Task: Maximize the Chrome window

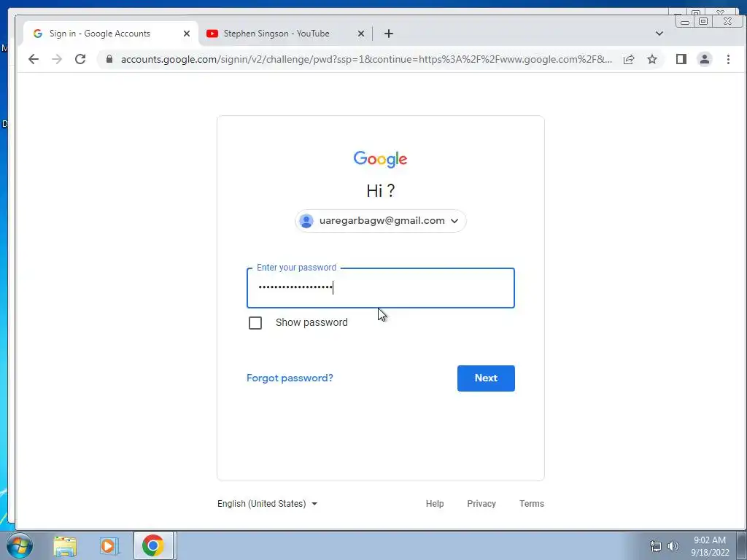Action: [x=703, y=21]
